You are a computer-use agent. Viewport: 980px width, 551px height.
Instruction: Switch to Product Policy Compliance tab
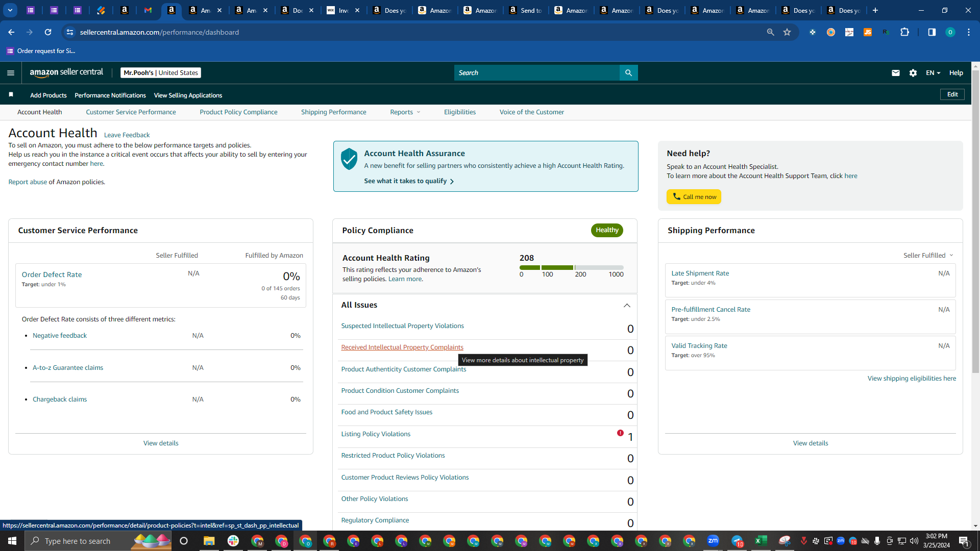tap(238, 112)
